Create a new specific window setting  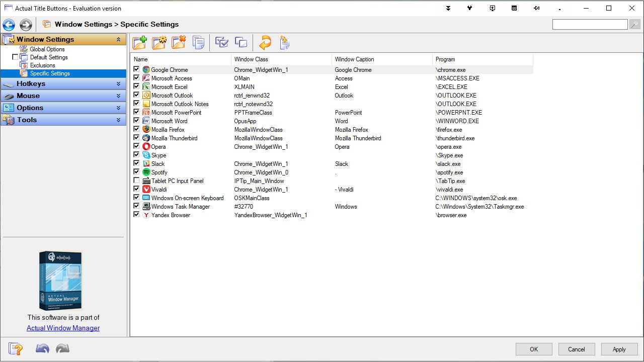(x=140, y=42)
